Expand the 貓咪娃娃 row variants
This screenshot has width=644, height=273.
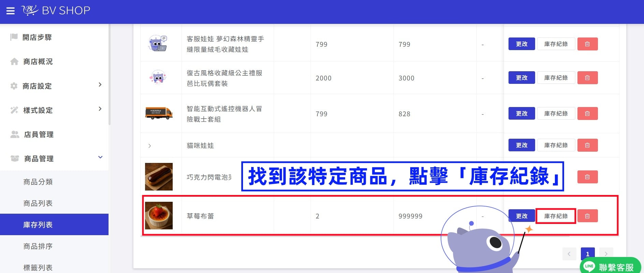pos(149,146)
